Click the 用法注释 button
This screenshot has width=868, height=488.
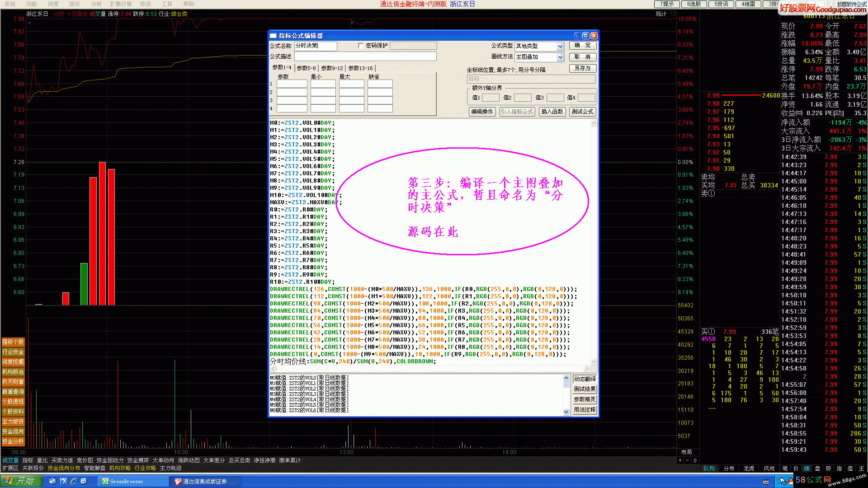[585, 410]
